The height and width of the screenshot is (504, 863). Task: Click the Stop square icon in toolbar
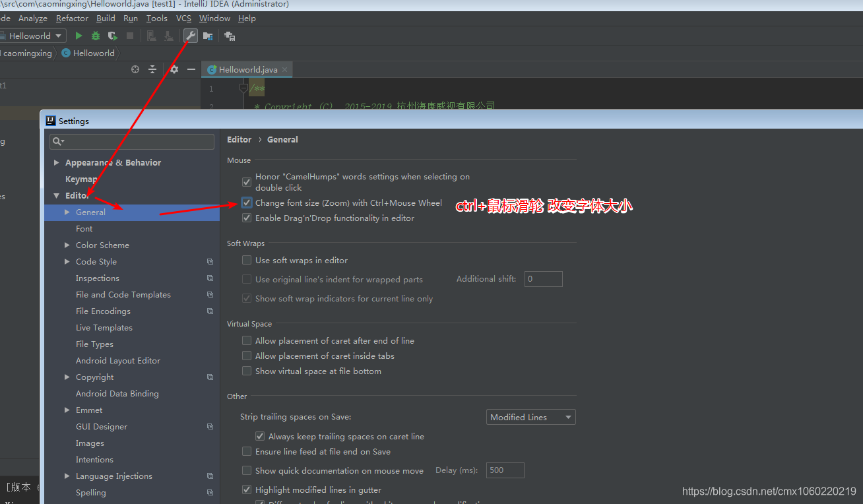coord(130,36)
